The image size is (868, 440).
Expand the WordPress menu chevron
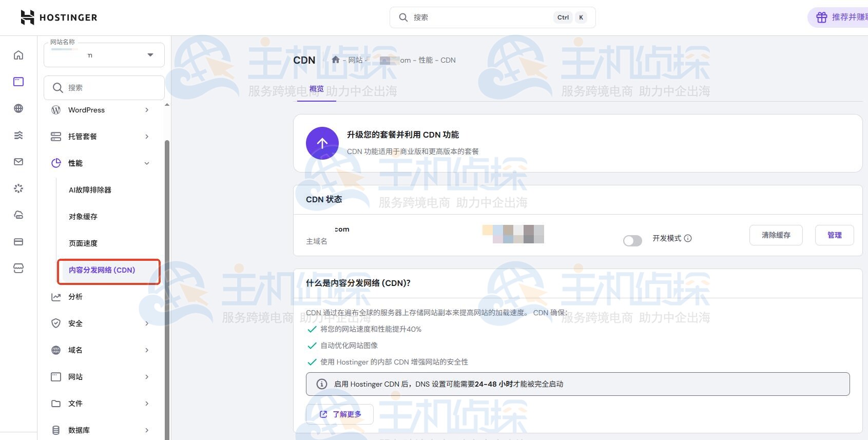click(147, 110)
